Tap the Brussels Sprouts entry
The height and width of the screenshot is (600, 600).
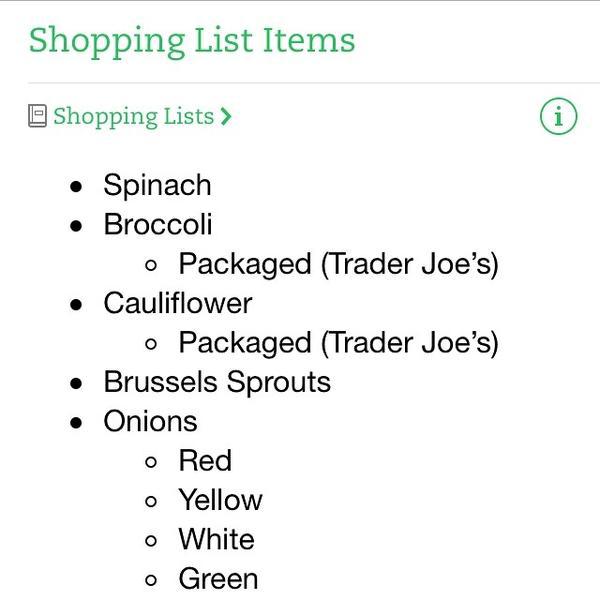pyautogui.click(x=216, y=382)
